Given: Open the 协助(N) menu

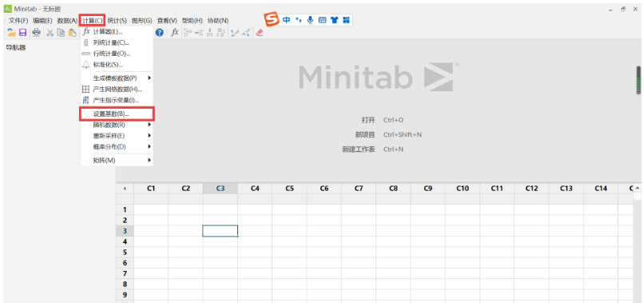Looking at the screenshot, I should [218, 21].
